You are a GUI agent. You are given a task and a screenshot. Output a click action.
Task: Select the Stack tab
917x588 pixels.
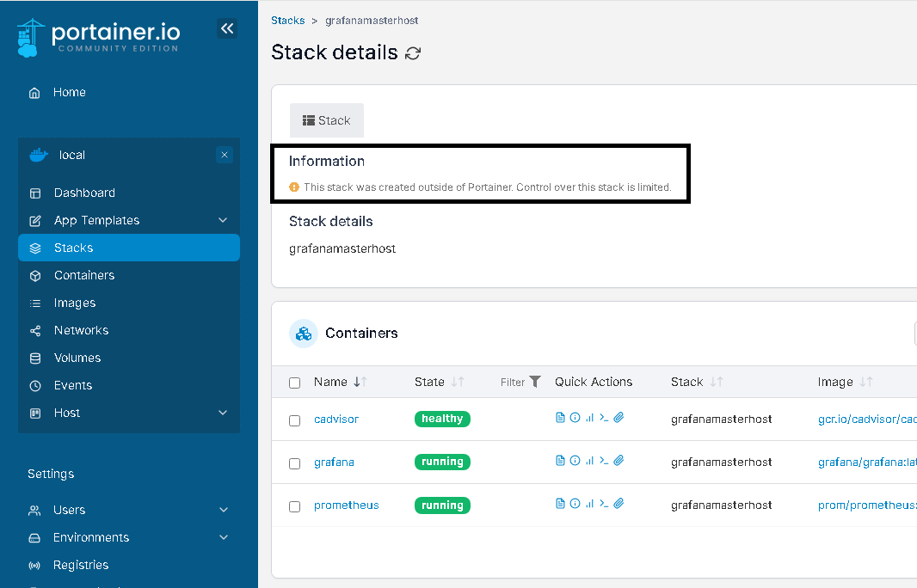[326, 120]
